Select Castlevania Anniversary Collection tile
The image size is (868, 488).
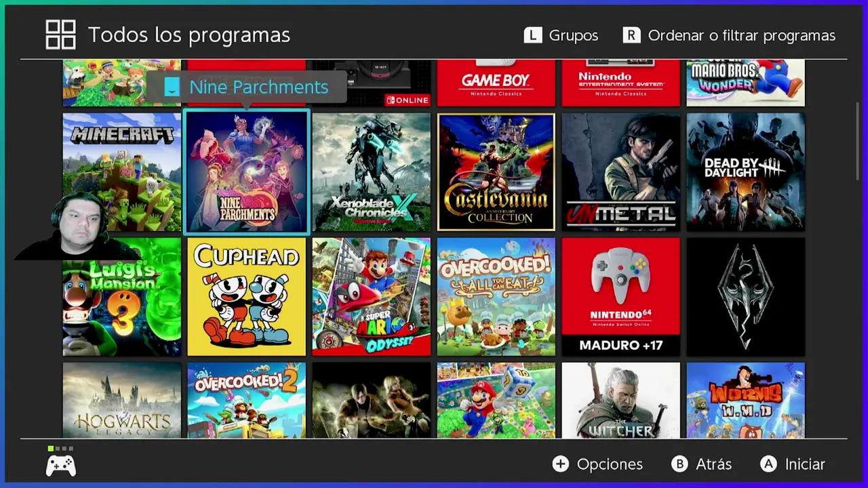496,172
